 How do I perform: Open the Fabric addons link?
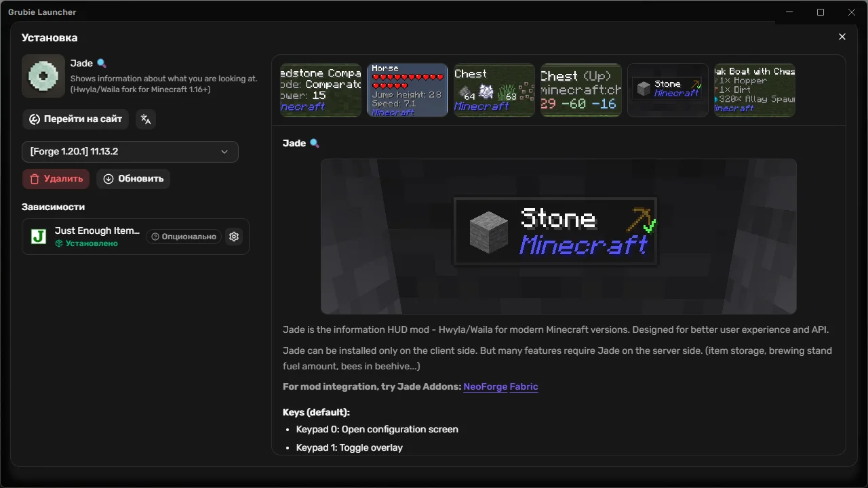(524, 386)
